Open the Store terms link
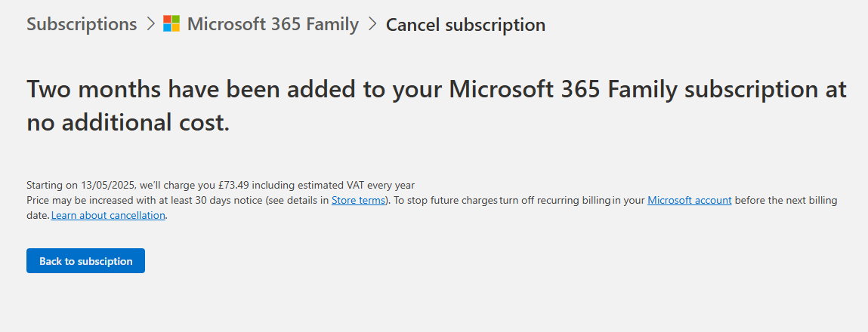The image size is (868, 332). point(358,200)
